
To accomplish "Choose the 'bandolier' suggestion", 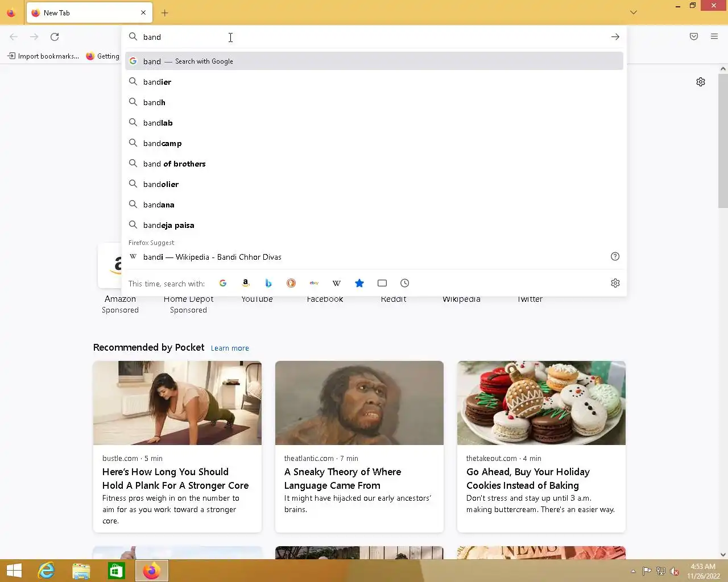I will tap(374, 184).
